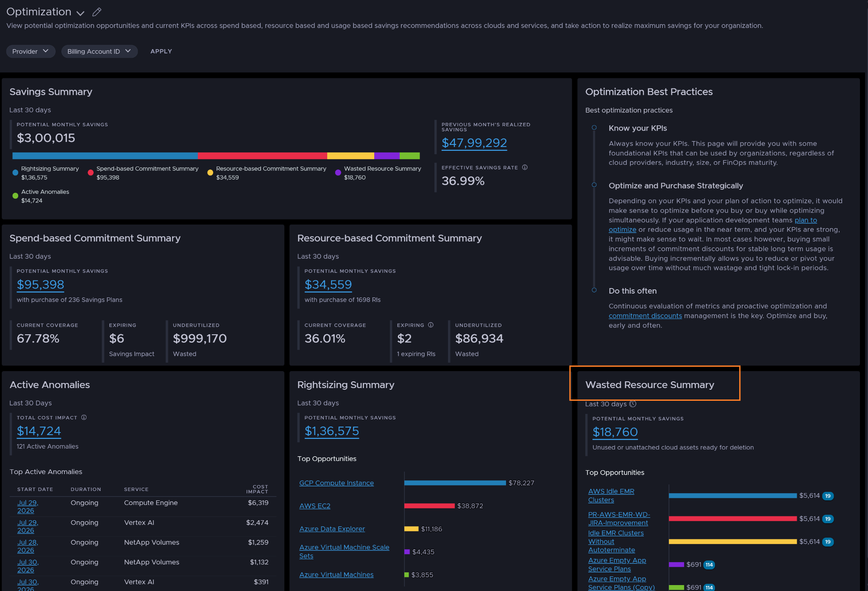
Task: Click the commitment discounts link
Action: [645, 316]
